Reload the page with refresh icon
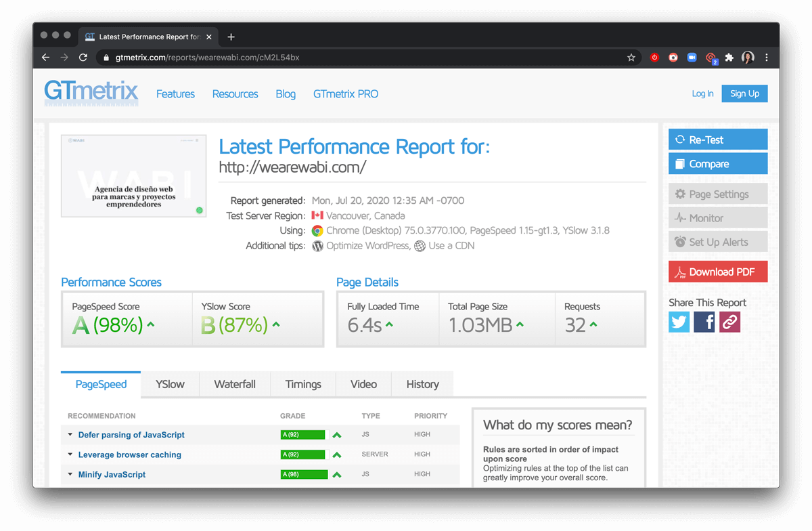The height and width of the screenshot is (531, 812). 83,58
